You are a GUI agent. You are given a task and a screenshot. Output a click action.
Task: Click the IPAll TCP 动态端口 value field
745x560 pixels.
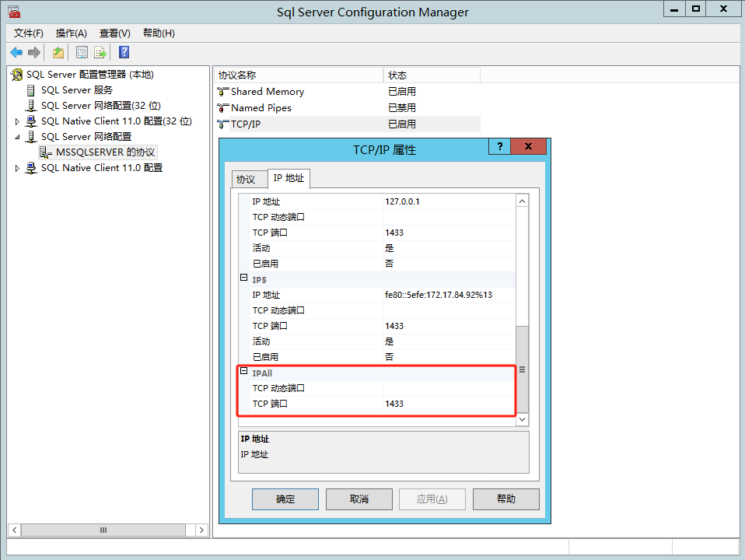point(449,388)
